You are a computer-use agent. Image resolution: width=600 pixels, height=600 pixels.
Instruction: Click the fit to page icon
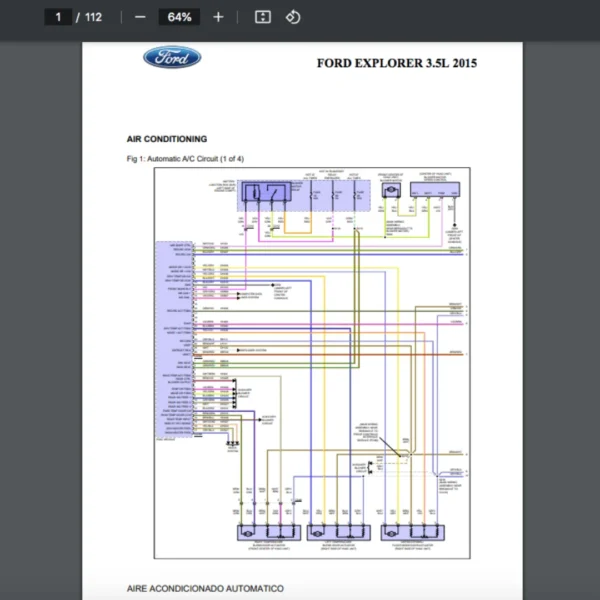coord(263,17)
